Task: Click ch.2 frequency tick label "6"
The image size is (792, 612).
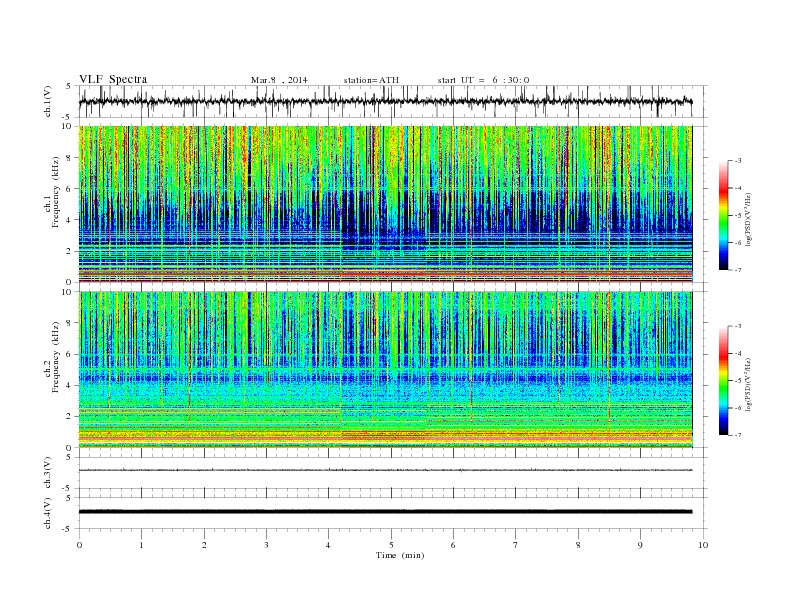Action: click(x=70, y=354)
